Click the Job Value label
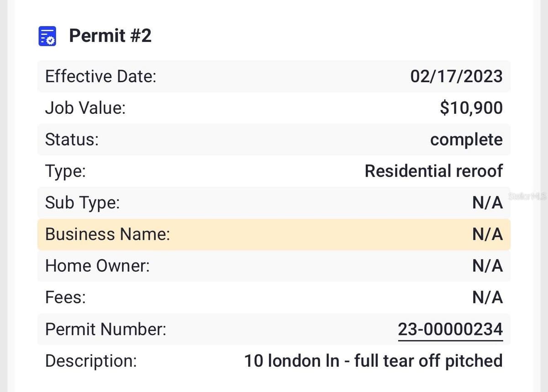The width and height of the screenshot is (548, 392). coord(85,108)
